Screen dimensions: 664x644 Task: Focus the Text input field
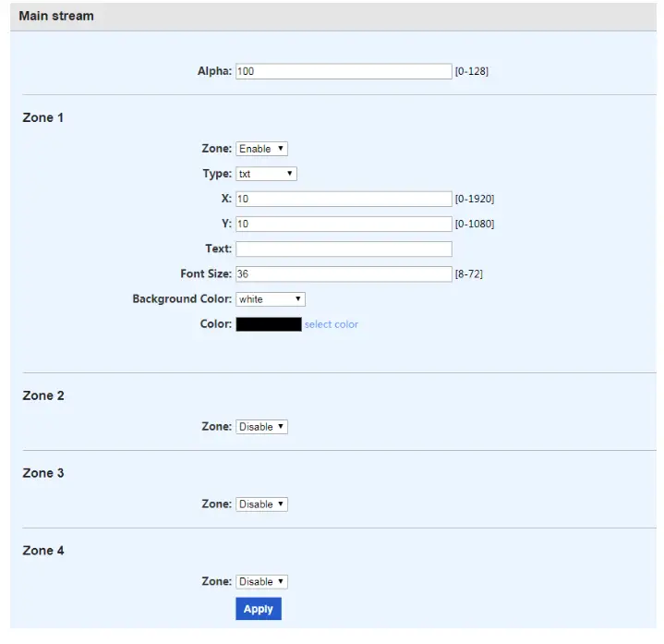click(344, 249)
